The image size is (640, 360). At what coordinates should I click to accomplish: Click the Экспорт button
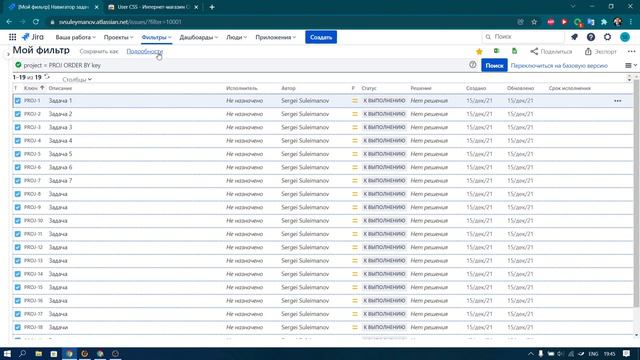(x=600, y=51)
